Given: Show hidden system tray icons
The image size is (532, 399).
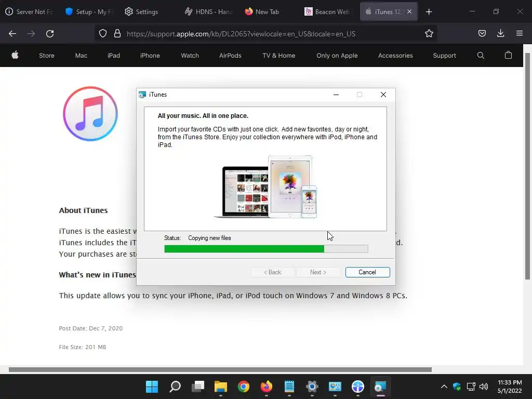Looking at the screenshot, I should [444, 387].
